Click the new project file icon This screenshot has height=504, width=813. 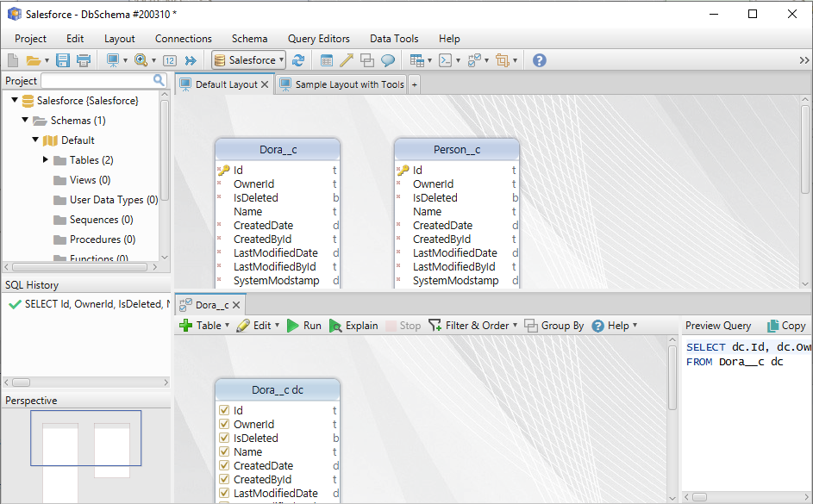click(x=13, y=60)
